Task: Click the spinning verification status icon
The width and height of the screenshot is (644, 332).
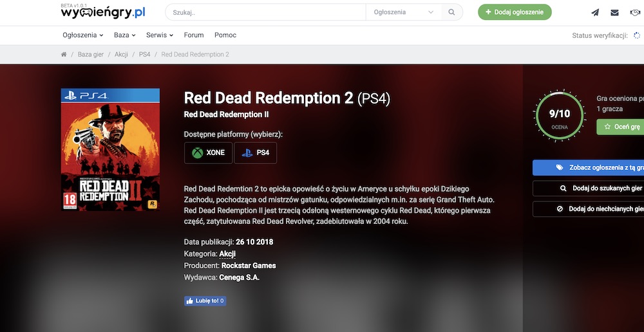Action: click(x=637, y=35)
